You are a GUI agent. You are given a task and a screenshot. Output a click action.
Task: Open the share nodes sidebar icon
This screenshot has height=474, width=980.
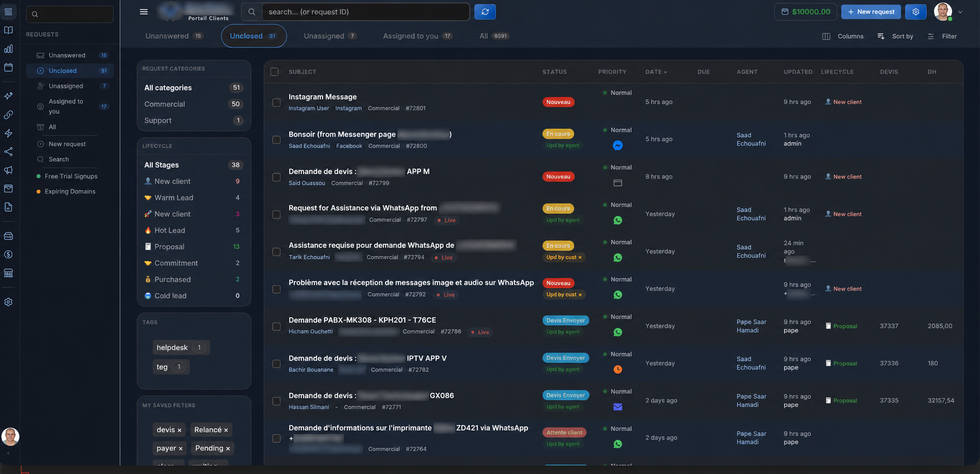click(8, 152)
